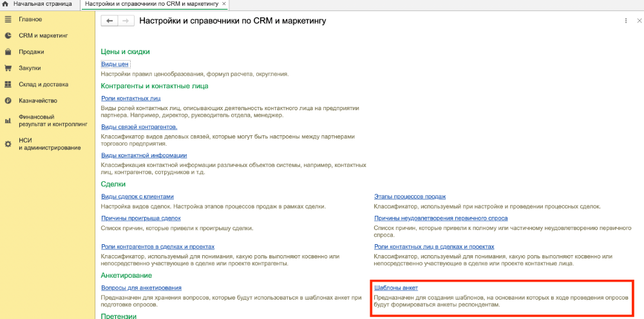Click the Сделки section heading

click(113, 184)
